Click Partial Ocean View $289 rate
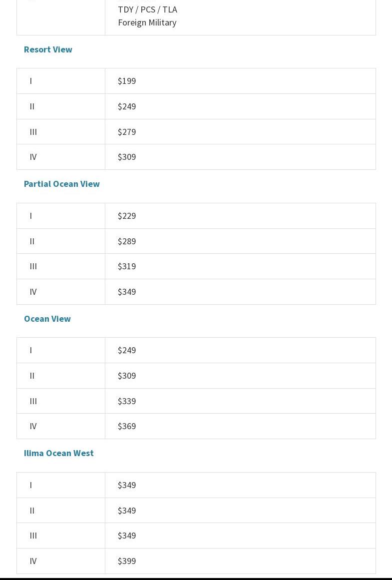Screen dimensions: 392x580 (126, 241)
